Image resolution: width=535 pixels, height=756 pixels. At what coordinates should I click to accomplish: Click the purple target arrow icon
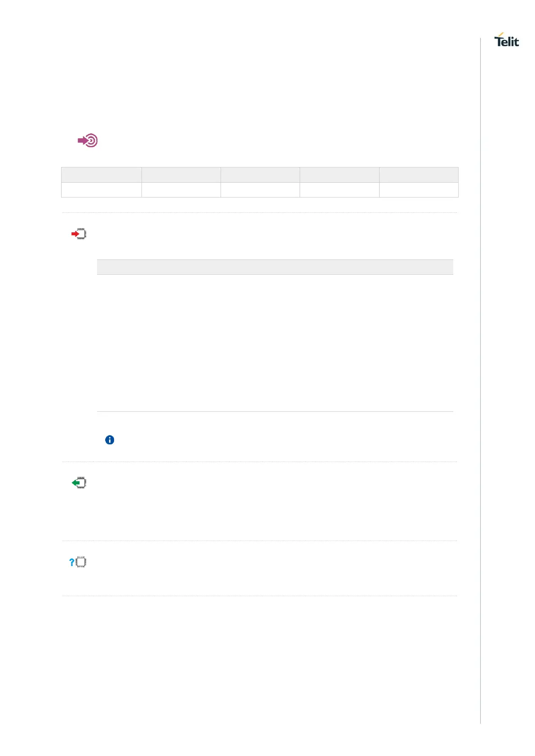[x=88, y=141]
